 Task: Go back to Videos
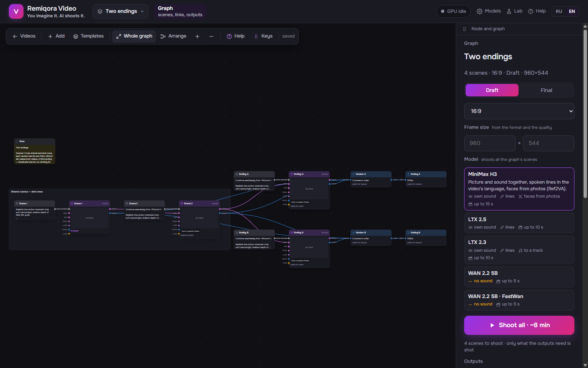coord(24,36)
